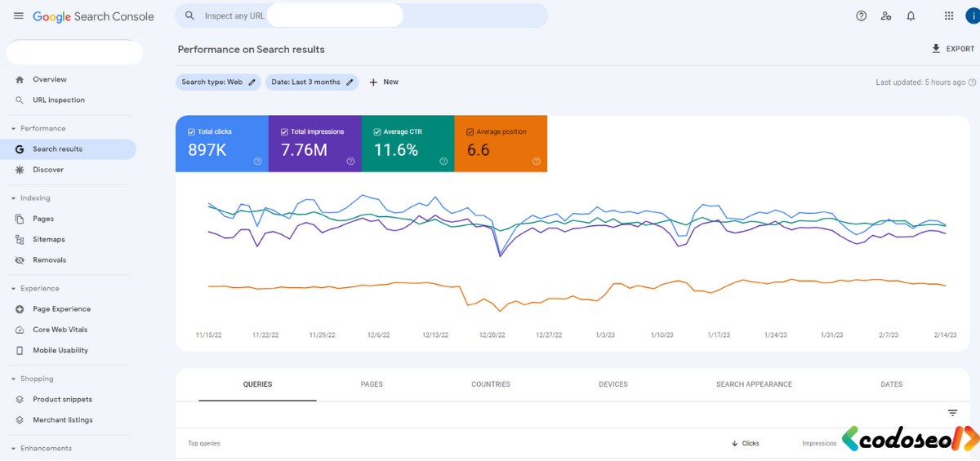This screenshot has height=461, width=980.
Task: Click the help question mark icon
Action: click(861, 16)
